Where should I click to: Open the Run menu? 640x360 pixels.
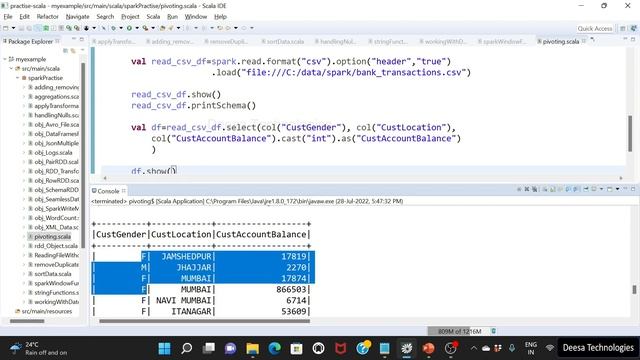click(x=172, y=17)
